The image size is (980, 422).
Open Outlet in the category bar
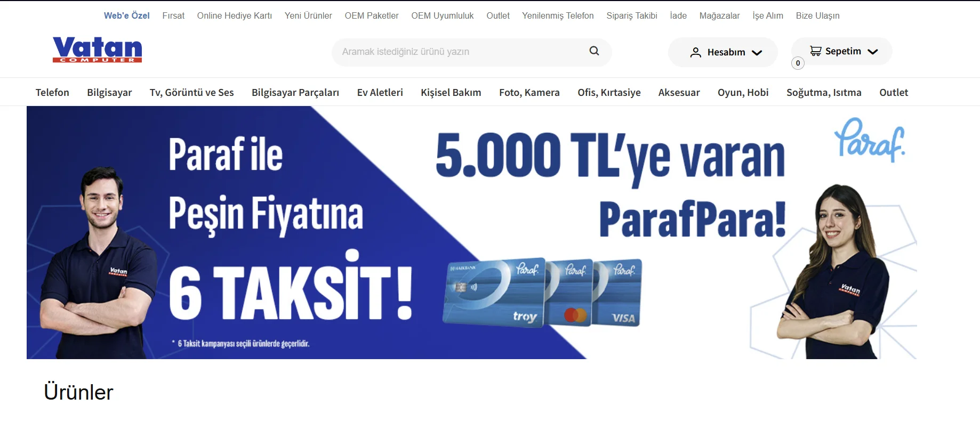tap(894, 92)
